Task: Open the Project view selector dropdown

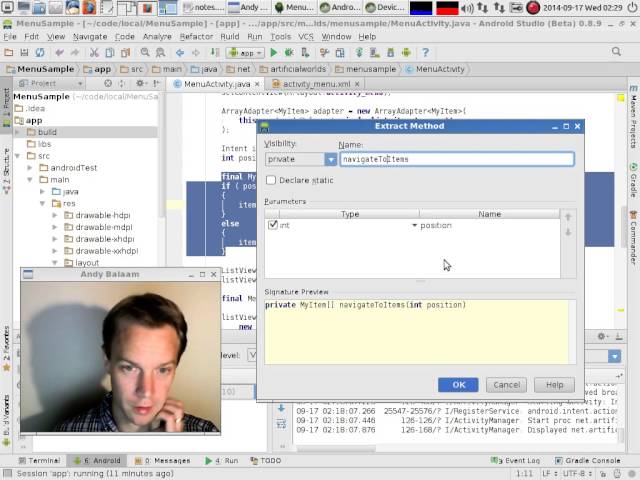Action: click(51, 84)
